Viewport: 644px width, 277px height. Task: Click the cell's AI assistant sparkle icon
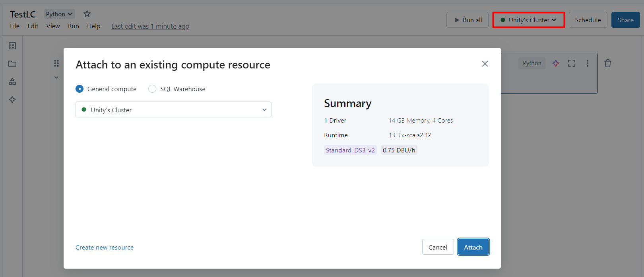[x=556, y=63]
